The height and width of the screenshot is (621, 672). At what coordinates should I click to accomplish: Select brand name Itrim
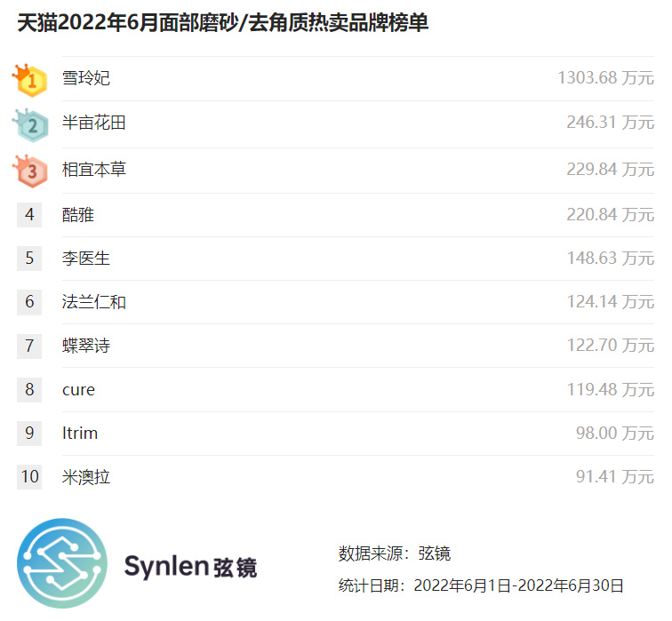[80, 433]
